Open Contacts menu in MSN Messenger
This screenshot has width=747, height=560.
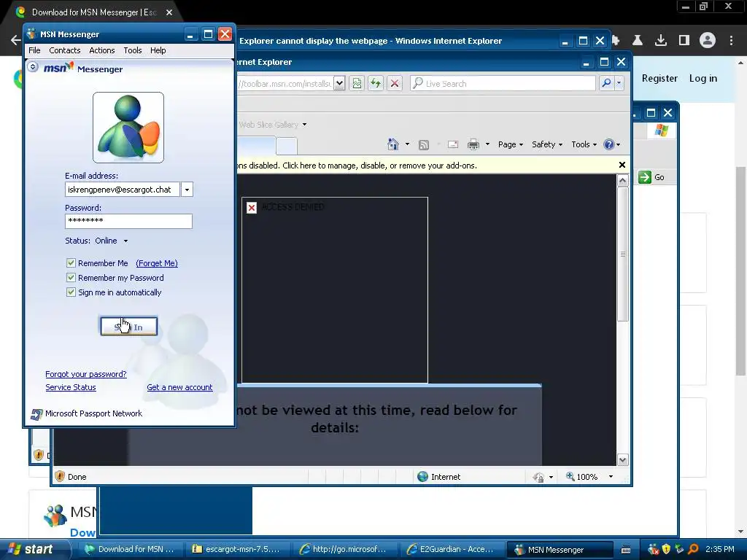tap(65, 50)
